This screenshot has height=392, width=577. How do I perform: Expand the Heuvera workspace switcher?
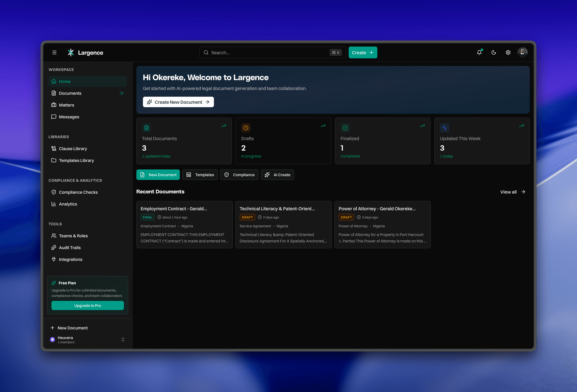(123, 339)
